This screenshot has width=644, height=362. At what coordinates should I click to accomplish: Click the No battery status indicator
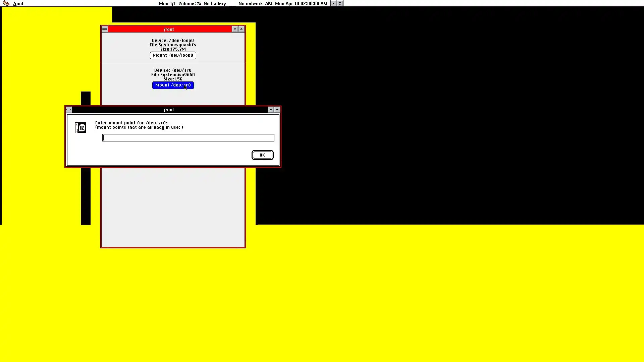click(215, 3)
